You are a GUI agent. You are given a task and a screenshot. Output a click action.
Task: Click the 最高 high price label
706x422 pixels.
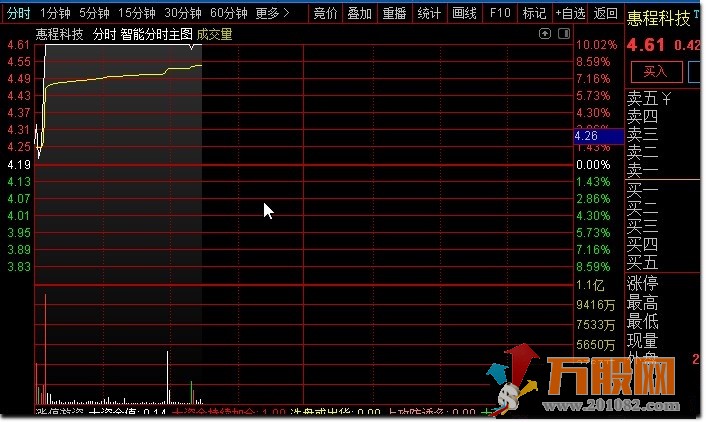[643, 302]
